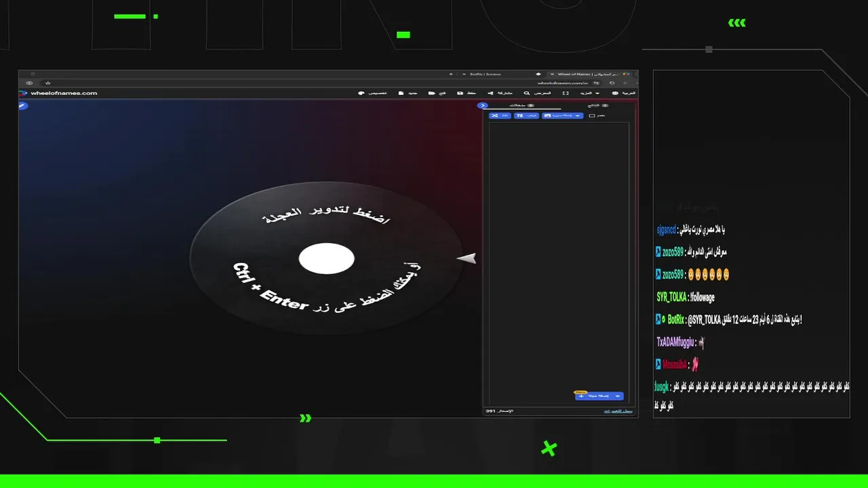Switch to the Results tab
868x488 pixels.
pyautogui.click(x=598, y=105)
